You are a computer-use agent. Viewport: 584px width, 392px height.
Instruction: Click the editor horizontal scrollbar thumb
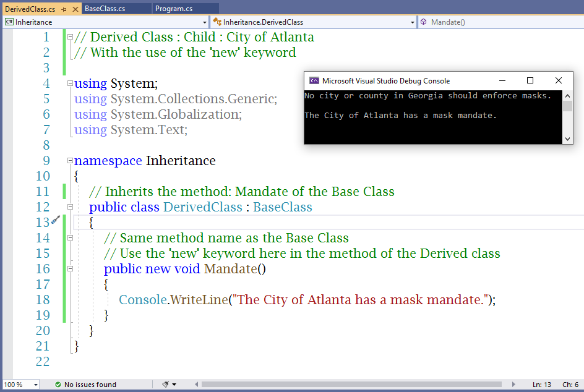coord(351,384)
